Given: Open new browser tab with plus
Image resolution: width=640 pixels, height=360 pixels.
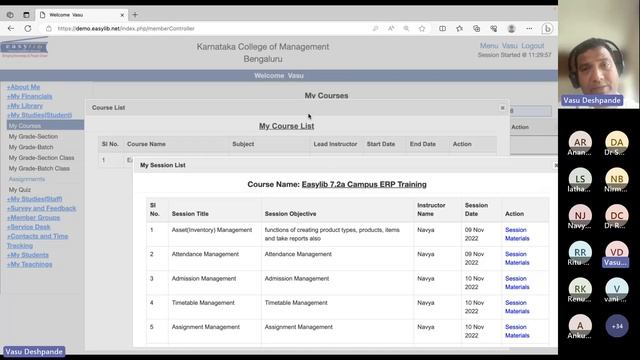Looking at the screenshot, I should 135,15.
